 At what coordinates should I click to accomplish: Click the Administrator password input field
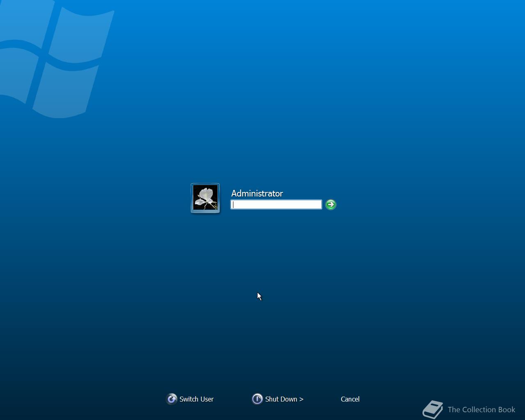276,204
